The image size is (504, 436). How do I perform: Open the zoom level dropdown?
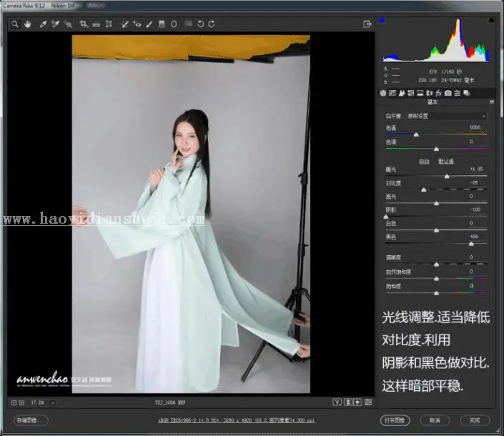pyautogui.click(x=53, y=403)
